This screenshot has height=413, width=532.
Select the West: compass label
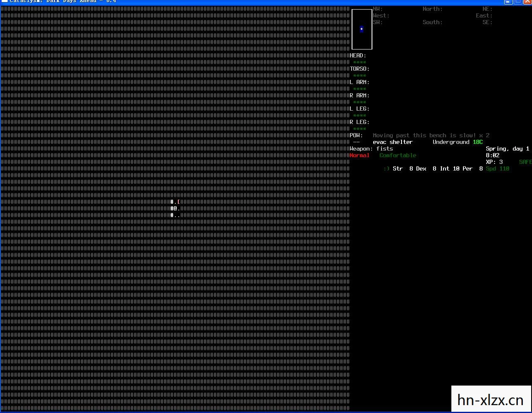(381, 15)
